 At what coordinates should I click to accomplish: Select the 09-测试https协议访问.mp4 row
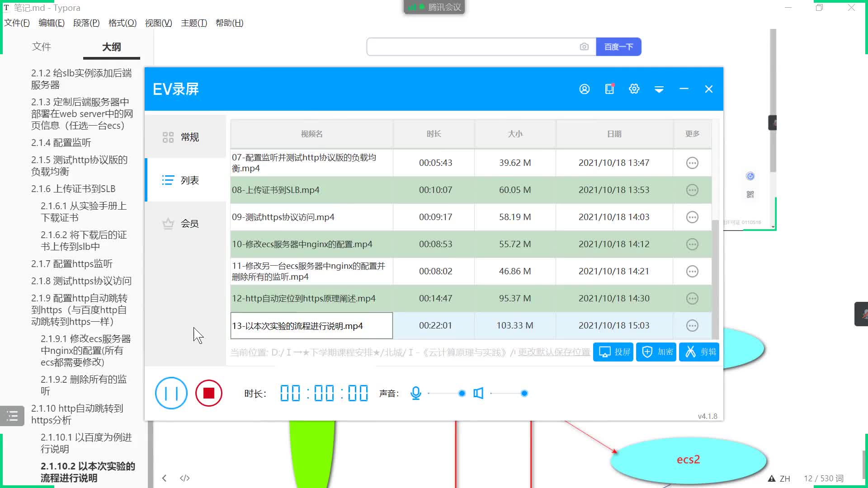[471, 217]
